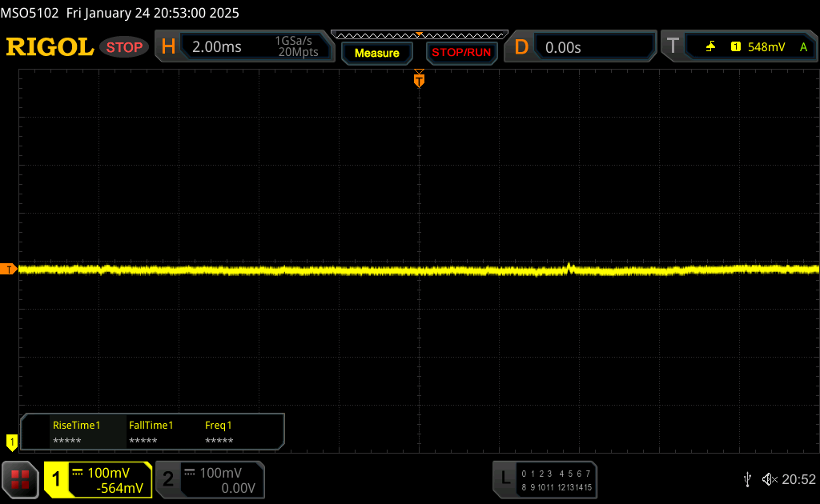Click the USB connection status icon
This screenshot has width=820, height=504.
[x=747, y=479]
